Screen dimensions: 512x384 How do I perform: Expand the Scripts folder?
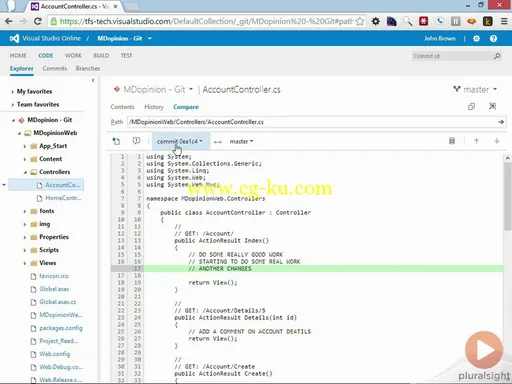[25, 250]
